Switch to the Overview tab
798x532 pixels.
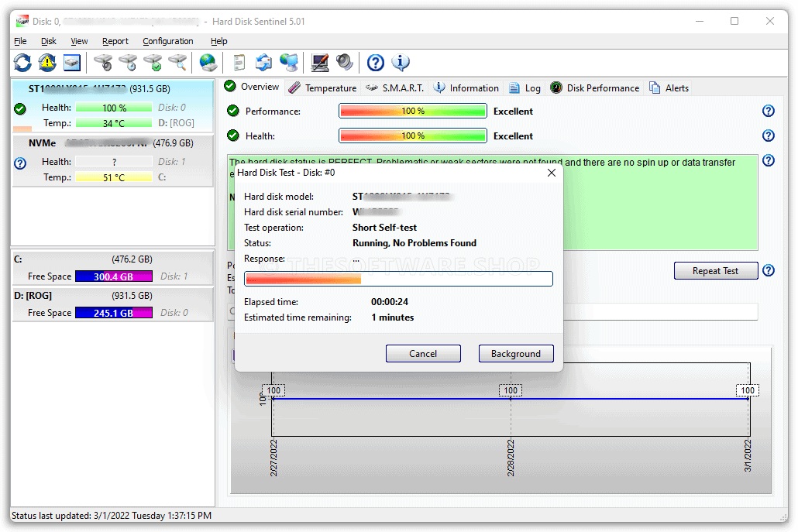coord(252,87)
